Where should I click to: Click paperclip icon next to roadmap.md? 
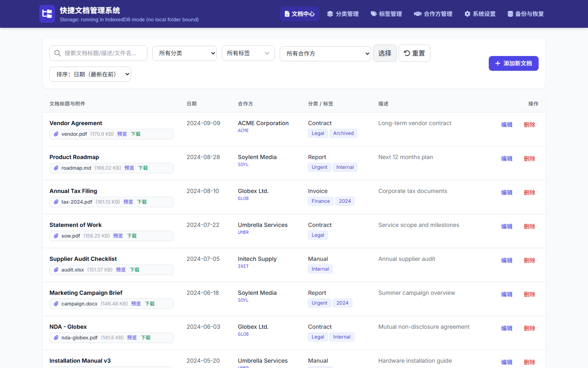tap(56, 168)
